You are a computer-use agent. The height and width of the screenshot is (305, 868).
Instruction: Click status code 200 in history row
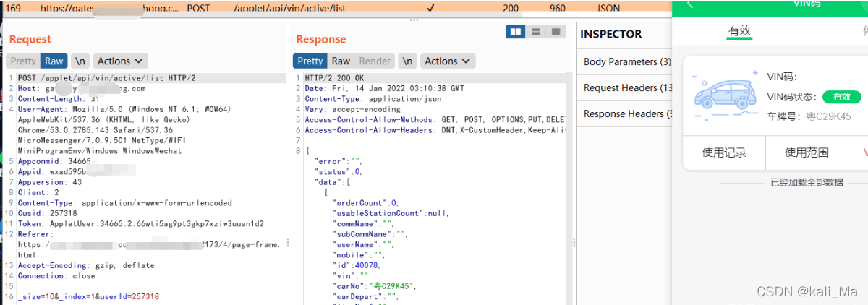pyautogui.click(x=511, y=8)
